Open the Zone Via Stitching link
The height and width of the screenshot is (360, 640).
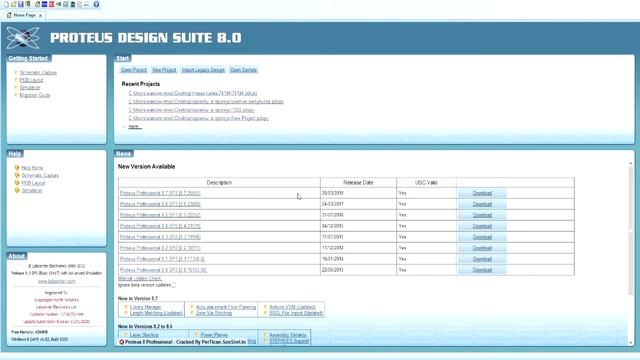click(214, 313)
